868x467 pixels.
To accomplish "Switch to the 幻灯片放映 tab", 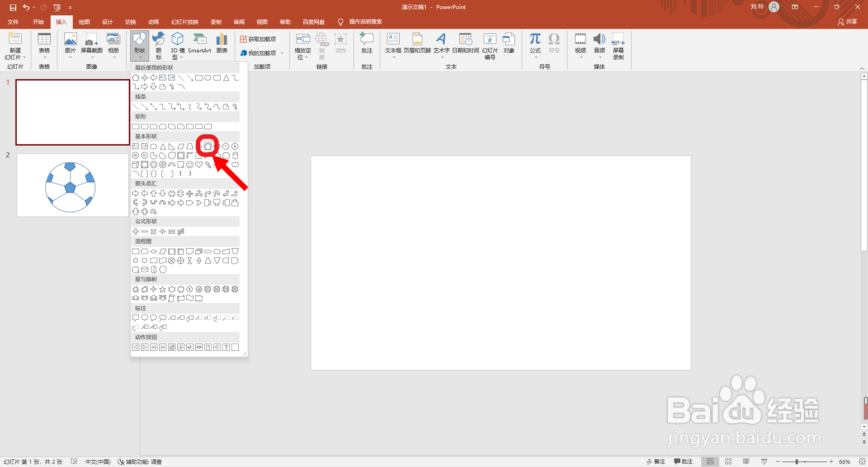I will click(x=185, y=22).
